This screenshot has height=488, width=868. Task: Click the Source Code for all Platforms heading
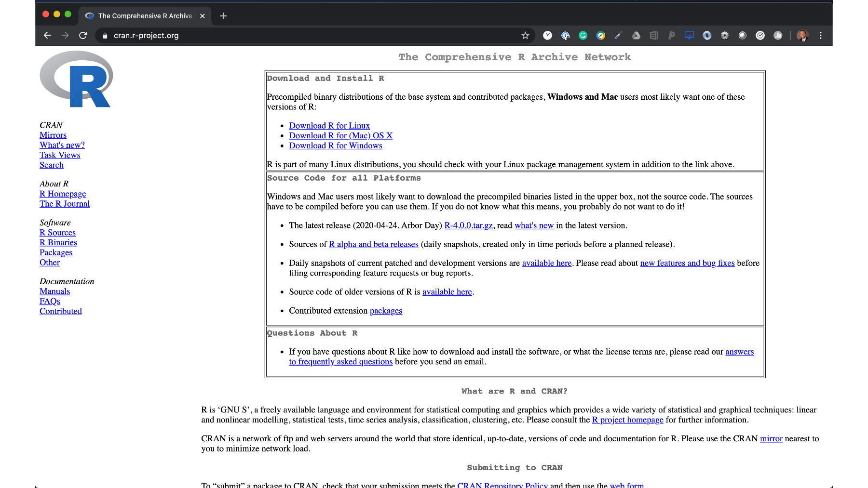344,178
